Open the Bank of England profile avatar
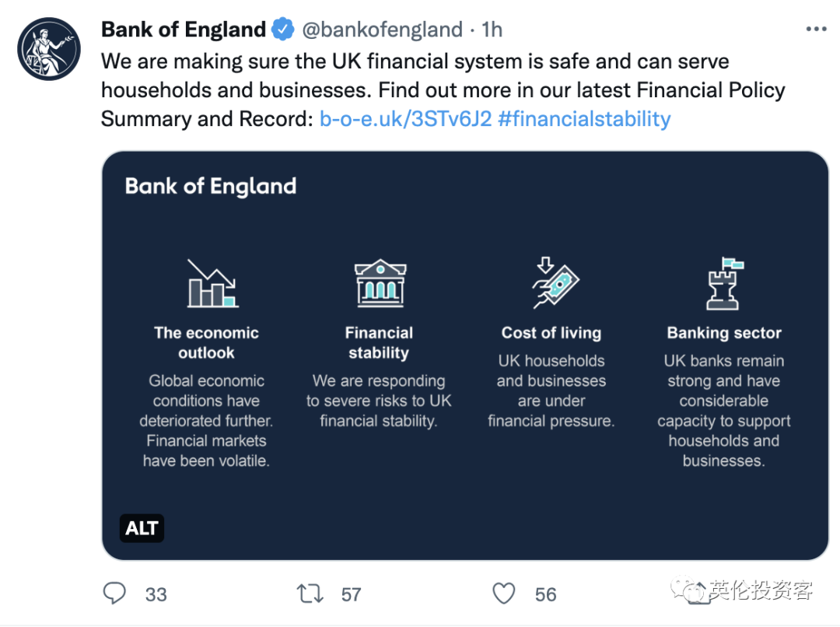This screenshot has width=840, height=627. pos(49,49)
